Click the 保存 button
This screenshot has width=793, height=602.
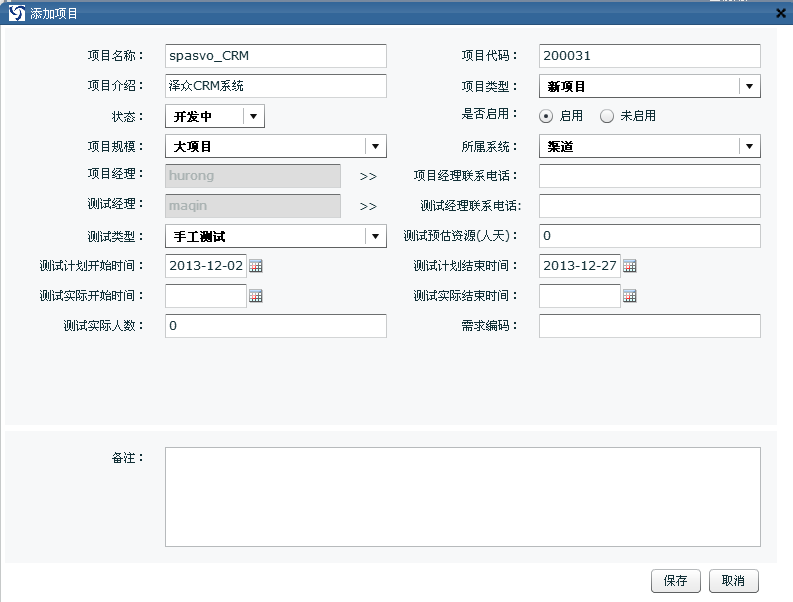(x=676, y=581)
